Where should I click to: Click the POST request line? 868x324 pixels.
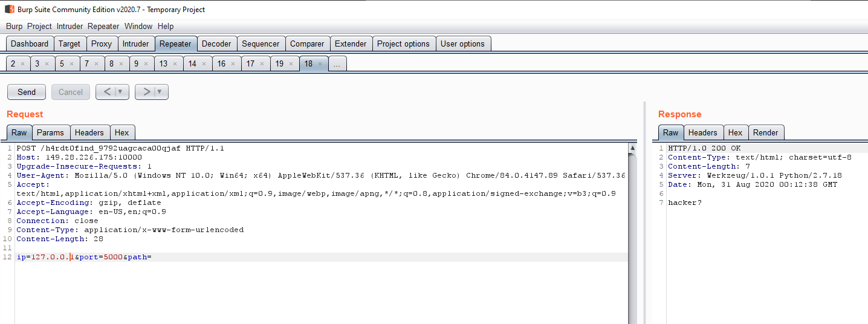(120, 148)
